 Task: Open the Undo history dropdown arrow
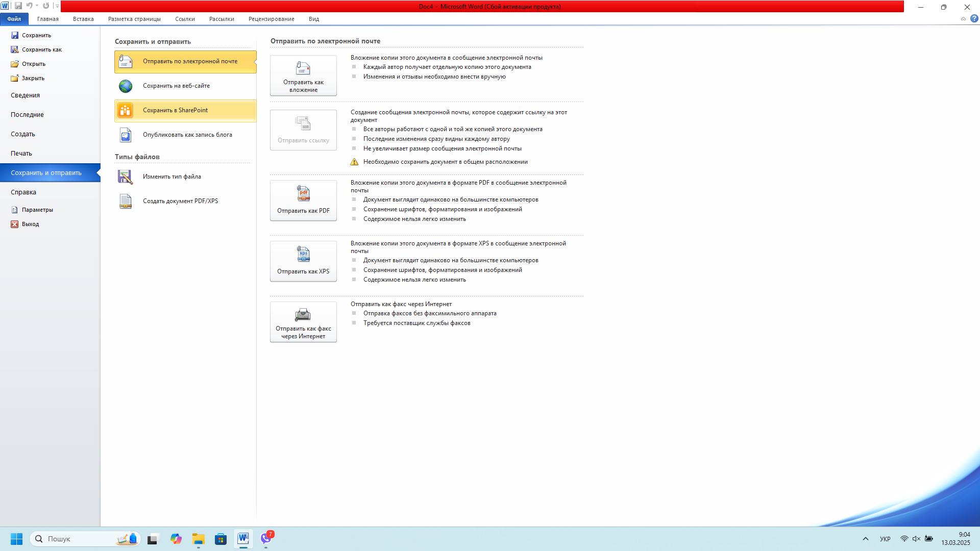click(37, 6)
